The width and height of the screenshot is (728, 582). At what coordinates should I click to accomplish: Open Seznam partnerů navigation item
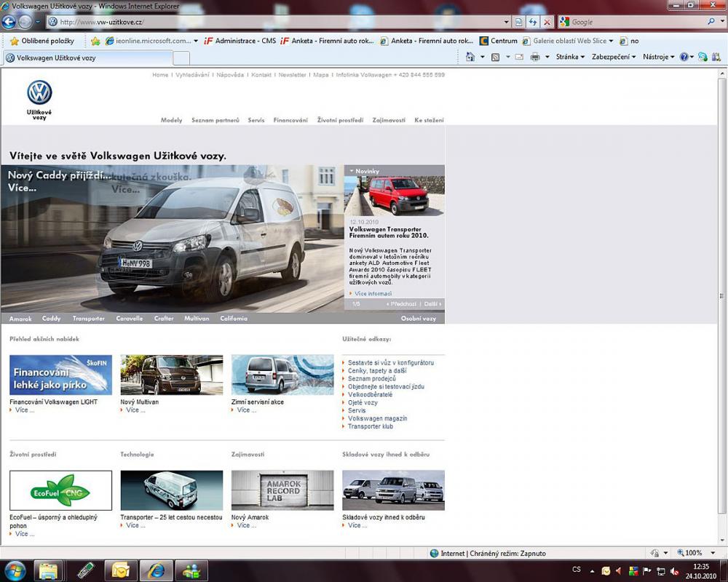coord(215,120)
